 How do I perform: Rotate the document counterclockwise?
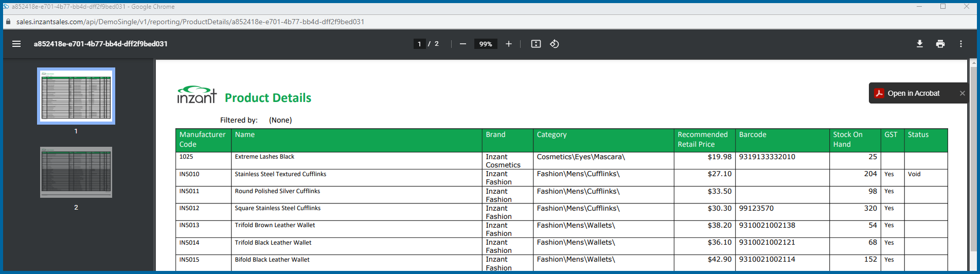[555, 44]
